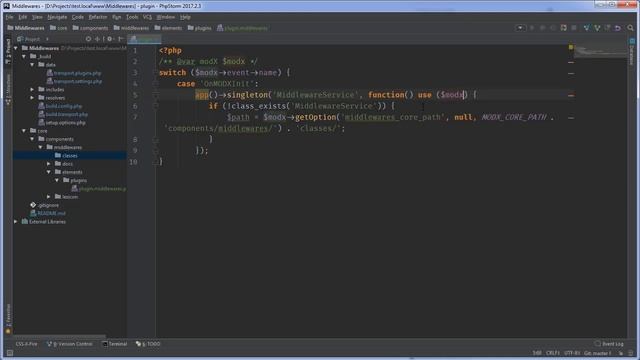Image resolution: width=640 pixels, height=360 pixels.
Task: Open Project panel settings gear
Action: click(110, 39)
